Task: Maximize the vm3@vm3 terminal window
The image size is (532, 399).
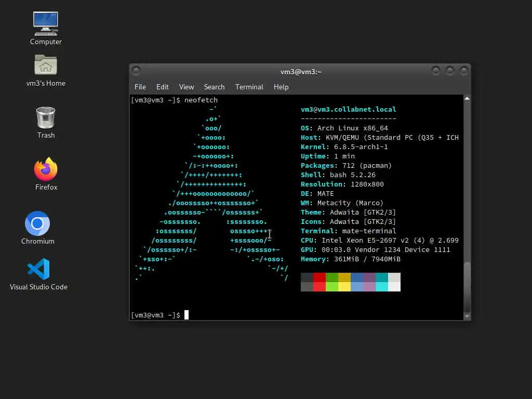Action: 450,71
